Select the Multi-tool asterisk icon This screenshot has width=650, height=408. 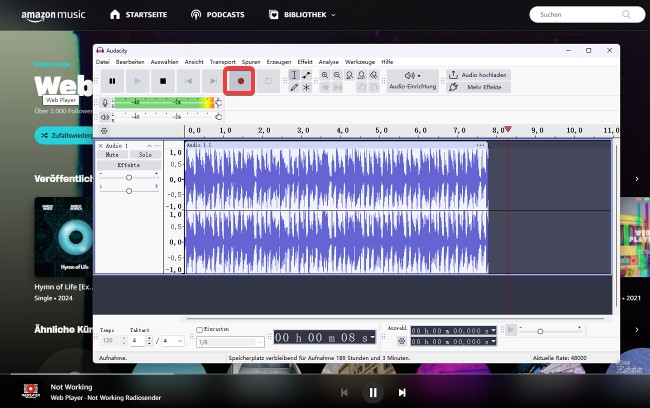pyautogui.click(x=306, y=87)
